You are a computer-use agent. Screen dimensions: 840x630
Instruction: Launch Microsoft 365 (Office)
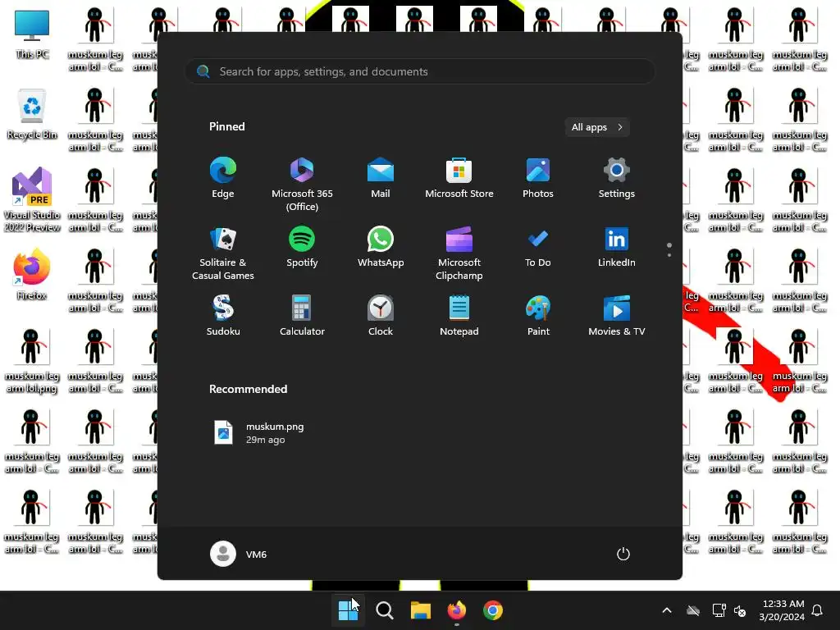pos(302,184)
